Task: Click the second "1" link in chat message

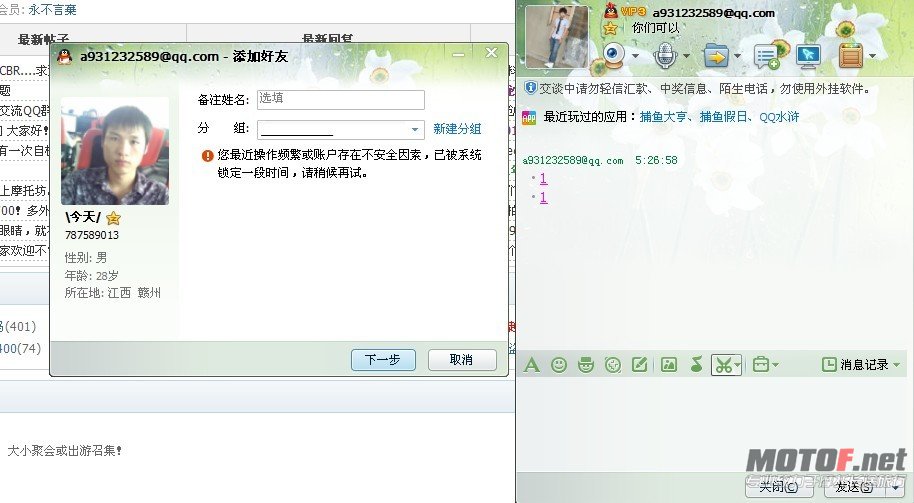Action: 543,198
